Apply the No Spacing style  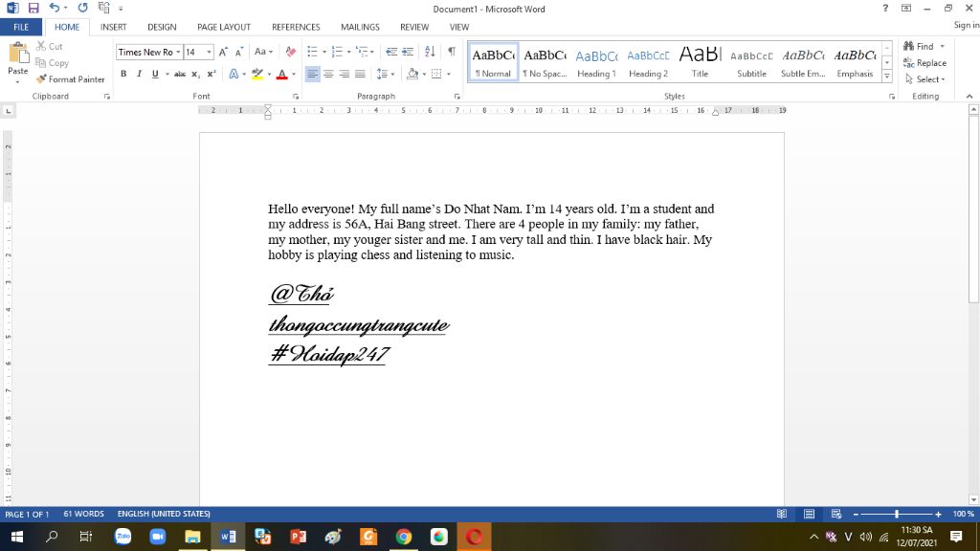point(545,62)
